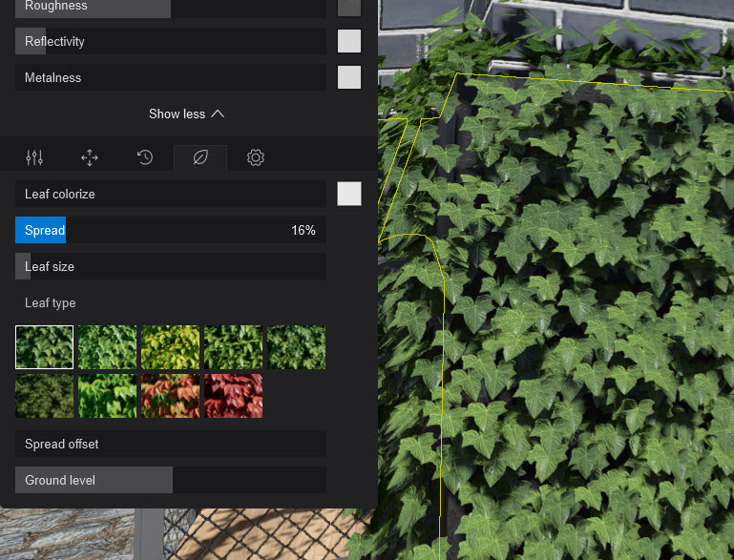Open the gear settings tab icon

256,157
